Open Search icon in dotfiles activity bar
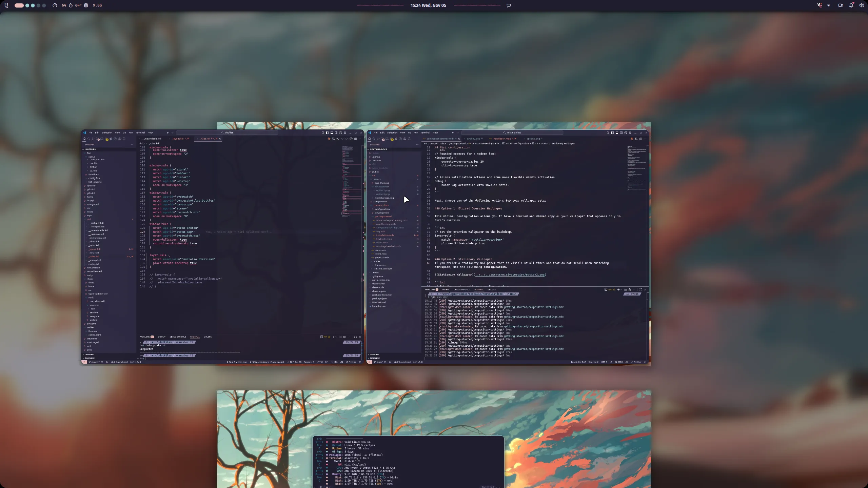The height and width of the screenshot is (488, 868). point(88,139)
